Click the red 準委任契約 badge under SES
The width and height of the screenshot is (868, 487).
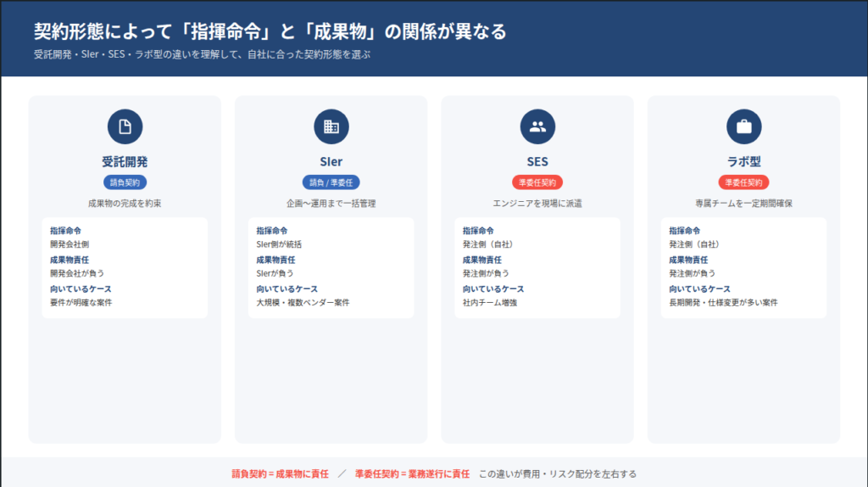point(537,182)
